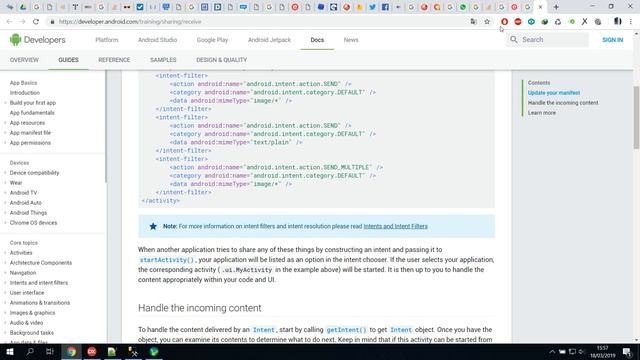Click the Search docs field
The width and height of the screenshot is (640, 360).
click(547, 40)
